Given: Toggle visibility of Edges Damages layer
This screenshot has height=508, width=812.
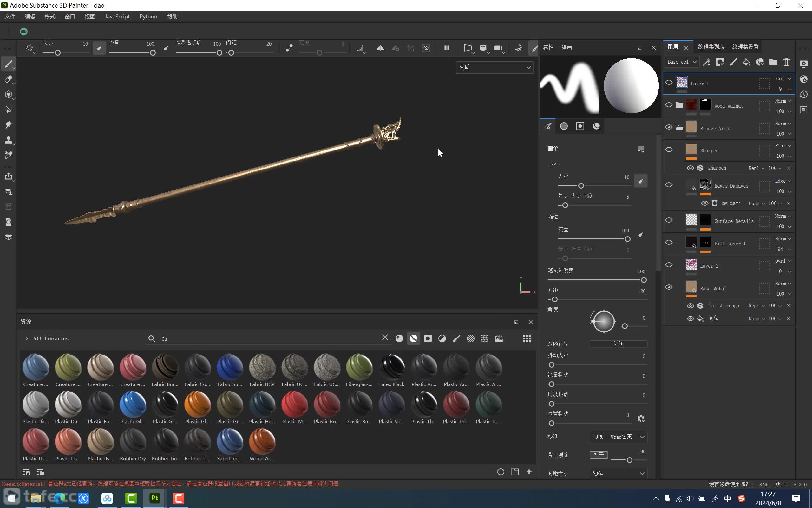Looking at the screenshot, I should click(669, 185).
